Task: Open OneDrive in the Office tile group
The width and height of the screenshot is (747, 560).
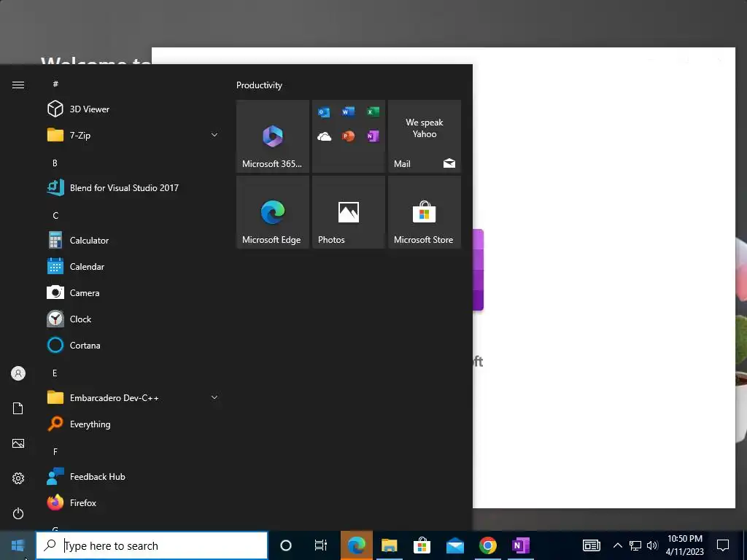Action: coord(324,136)
